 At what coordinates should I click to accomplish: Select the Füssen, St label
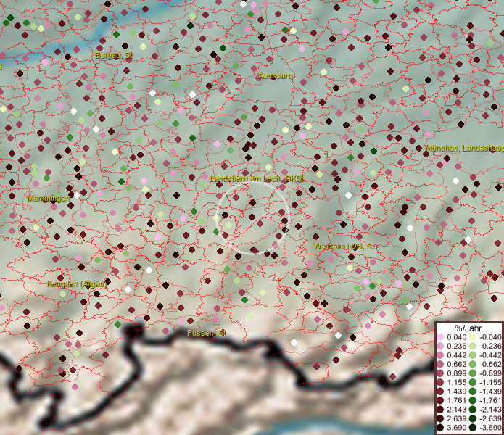pyautogui.click(x=207, y=333)
